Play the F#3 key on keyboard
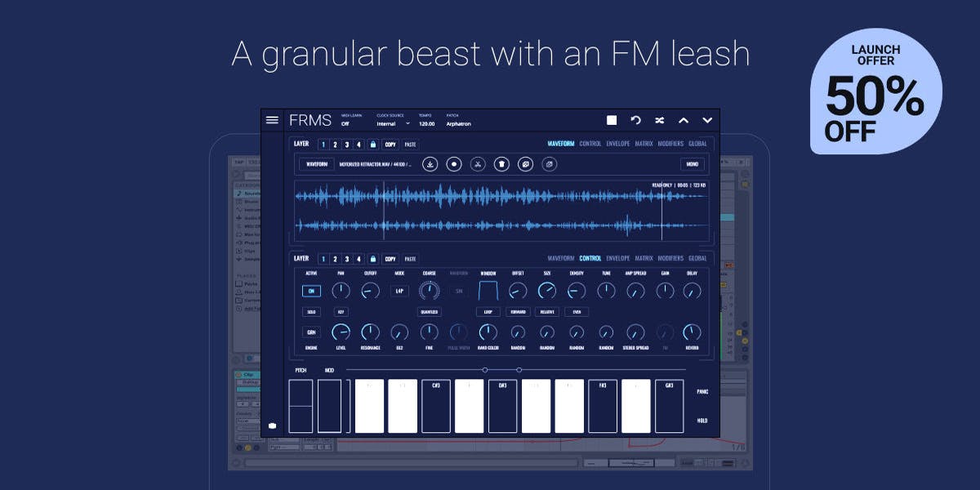 pyautogui.click(x=603, y=406)
